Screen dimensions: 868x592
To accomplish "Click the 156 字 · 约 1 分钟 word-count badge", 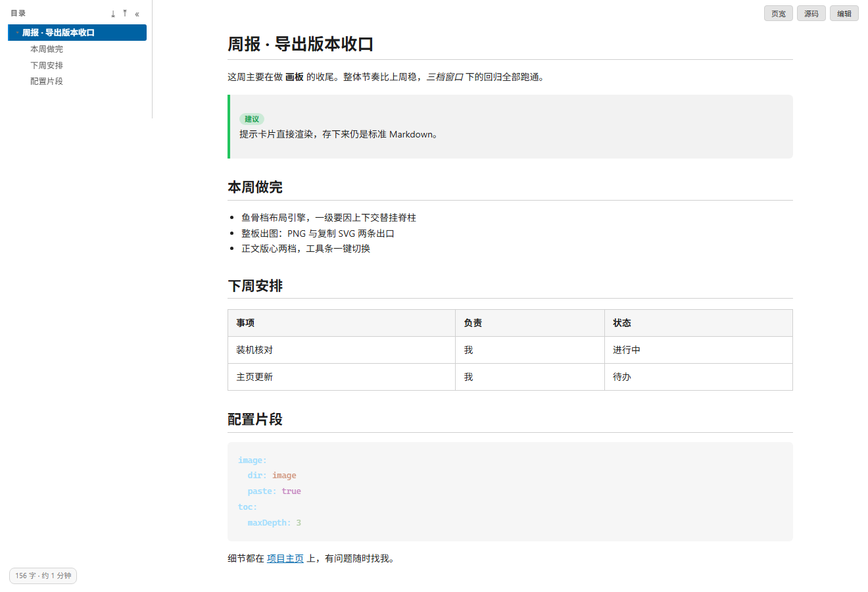I will (43, 576).
